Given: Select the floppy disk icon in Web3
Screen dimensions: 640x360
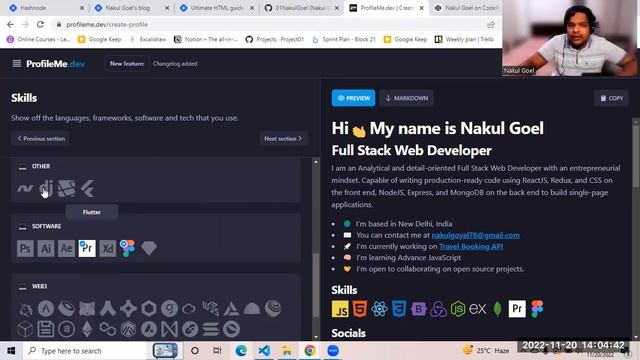Looking at the screenshot, I should click(46, 329).
